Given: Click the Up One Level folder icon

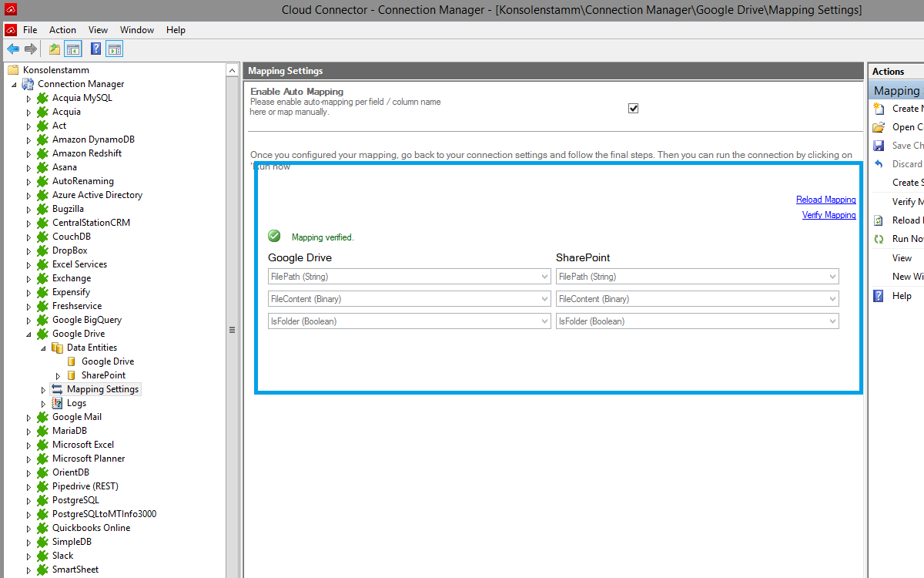Looking at the screenshot, I should tap(55, 49).
